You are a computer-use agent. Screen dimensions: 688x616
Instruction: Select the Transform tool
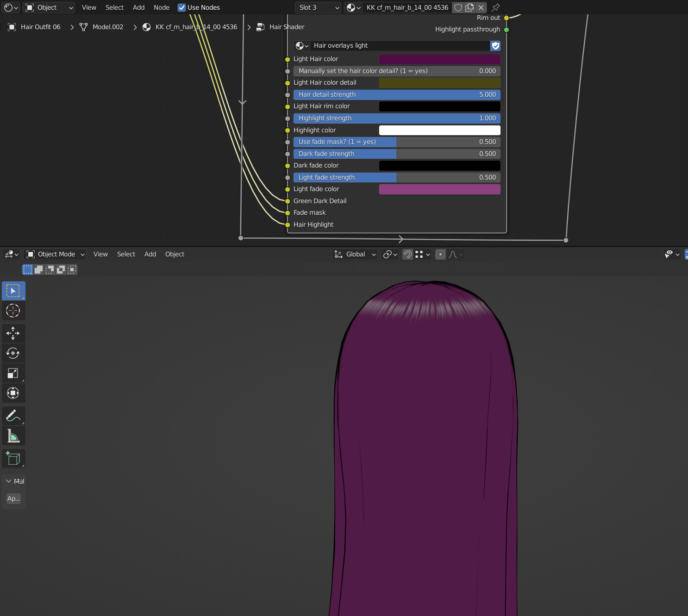pos(13,392)
